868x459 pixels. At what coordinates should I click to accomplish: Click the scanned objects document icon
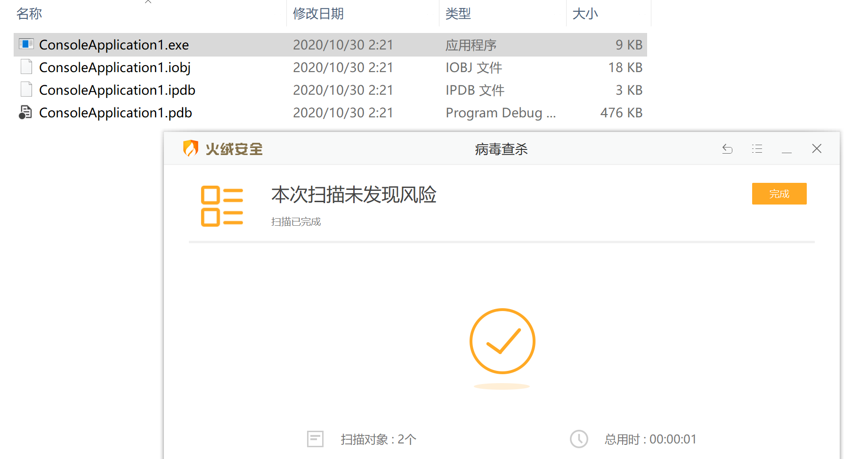tap(315, 439)
